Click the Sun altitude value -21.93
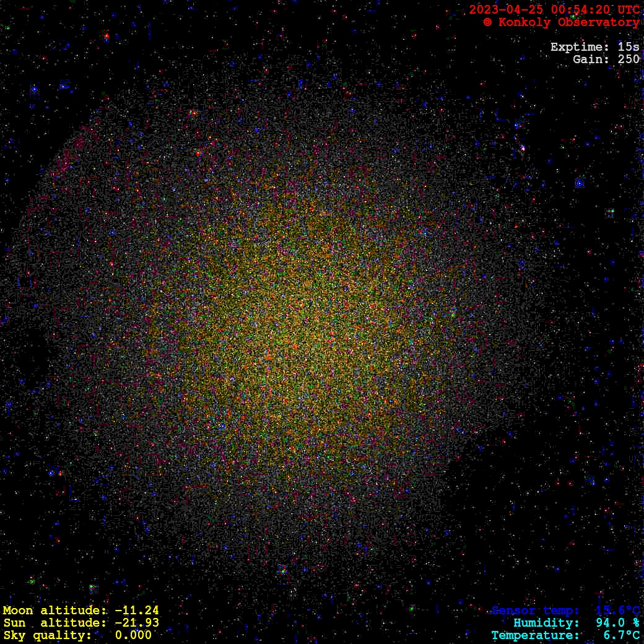Viewport: 644px width, 644px height. pyautogui.click(x=137, y=623)
